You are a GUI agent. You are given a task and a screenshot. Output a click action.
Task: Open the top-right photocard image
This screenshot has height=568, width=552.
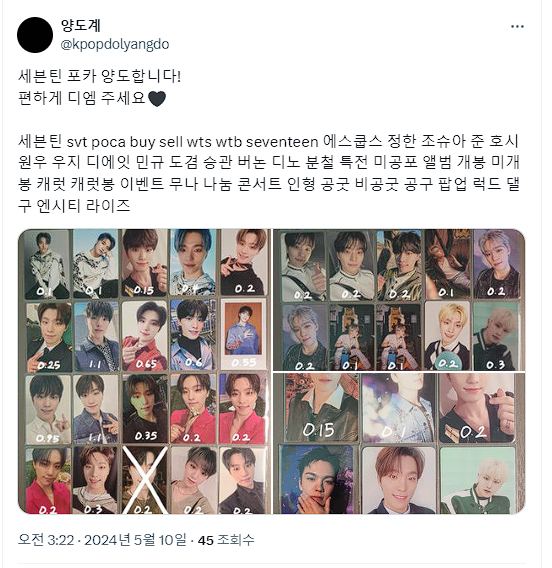pyautogui.click(x=399, y=300)
